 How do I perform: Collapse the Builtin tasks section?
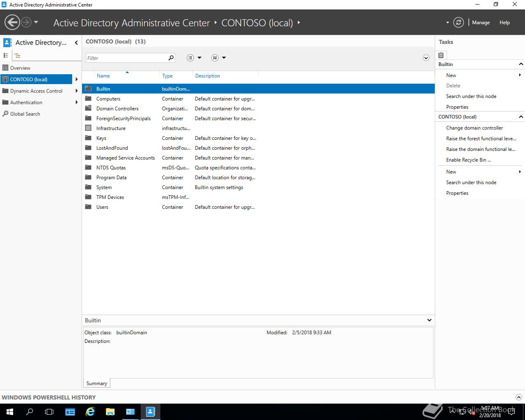click(521, 64)
